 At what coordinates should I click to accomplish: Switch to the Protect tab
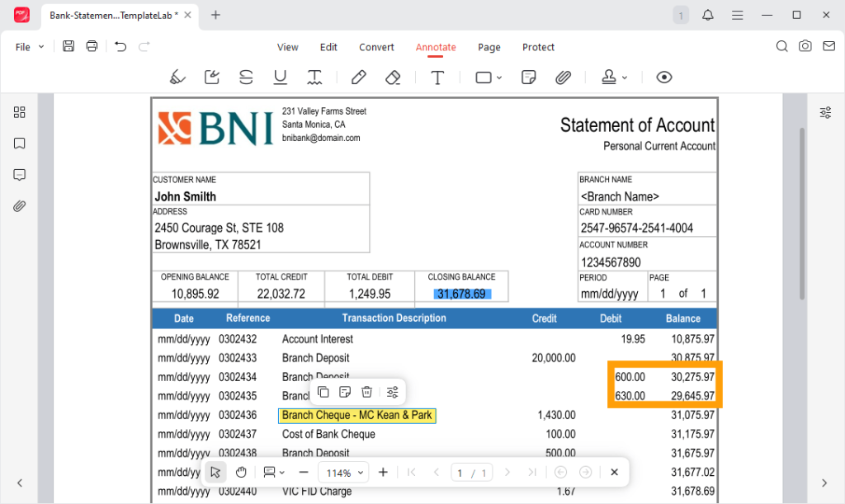[x=538, y=47]
